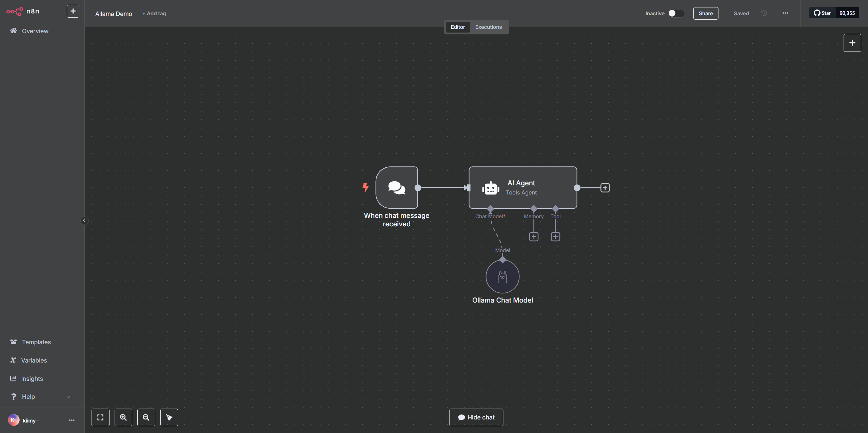This screenshot has width=868, height=433.
Task: Click the Share button
Action: 706,14
